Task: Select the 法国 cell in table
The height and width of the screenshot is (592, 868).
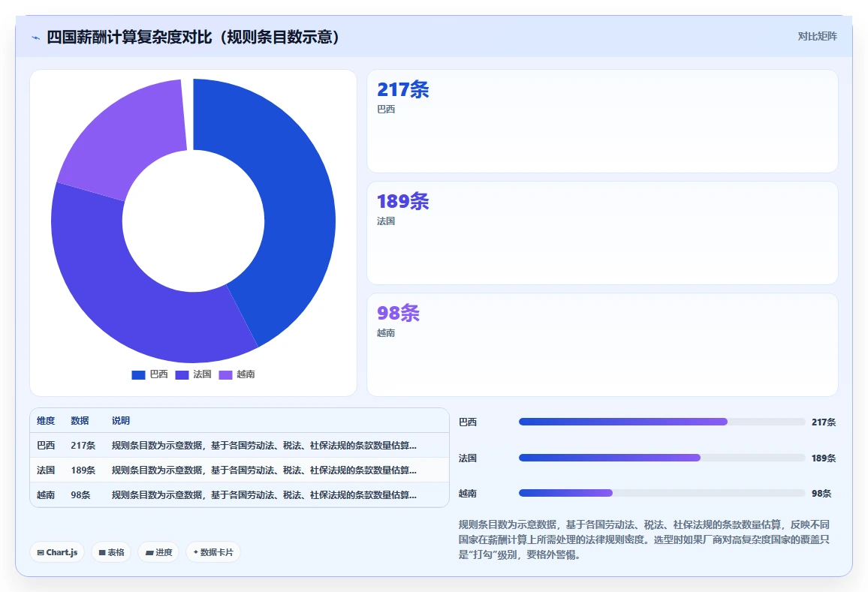Action: [46, 470]
